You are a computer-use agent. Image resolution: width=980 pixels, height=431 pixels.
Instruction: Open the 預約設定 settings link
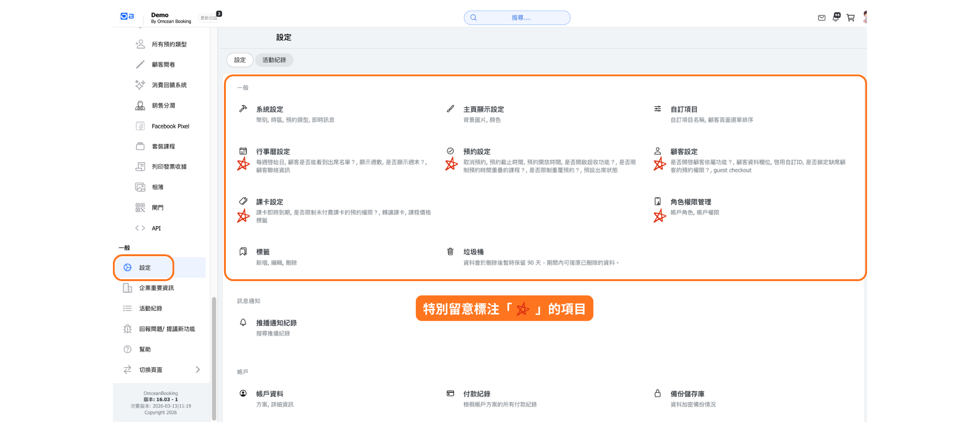click(x=477, y=151)
